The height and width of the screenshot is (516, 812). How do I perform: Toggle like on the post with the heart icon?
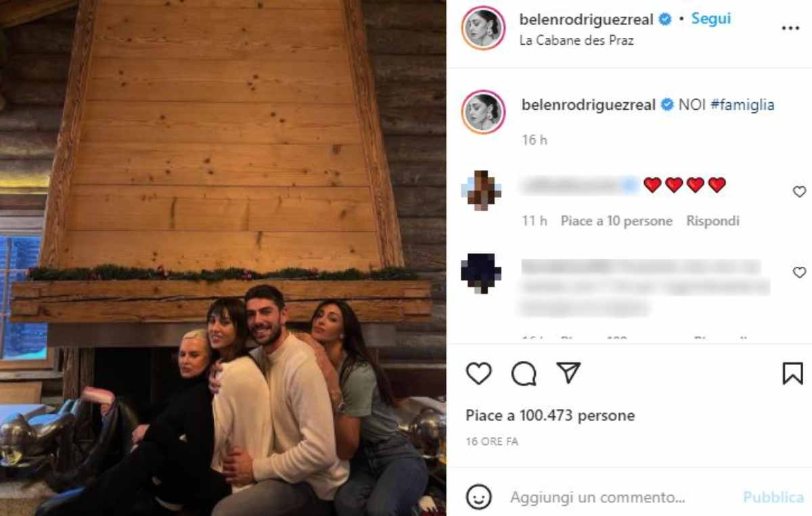coord(478,373)
